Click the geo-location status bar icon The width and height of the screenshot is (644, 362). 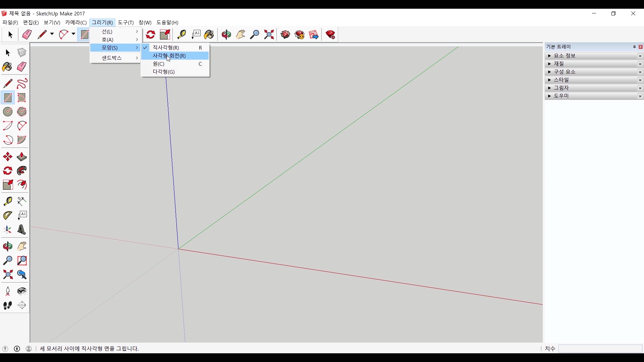click(5, 349)
